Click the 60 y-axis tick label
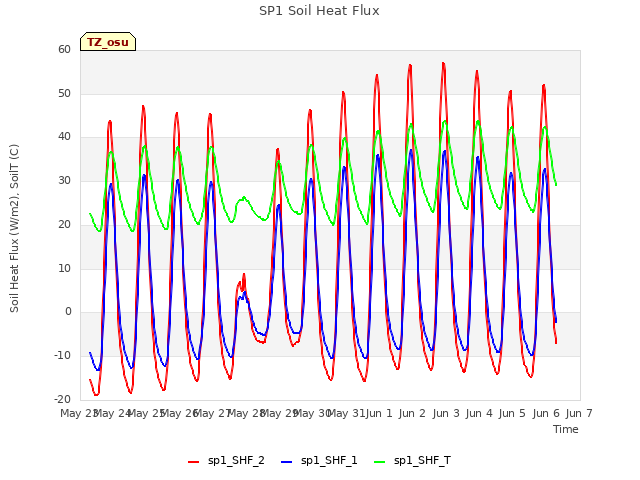Image resolution: width=640 pixels, height=480 pixels. (64, 49)
